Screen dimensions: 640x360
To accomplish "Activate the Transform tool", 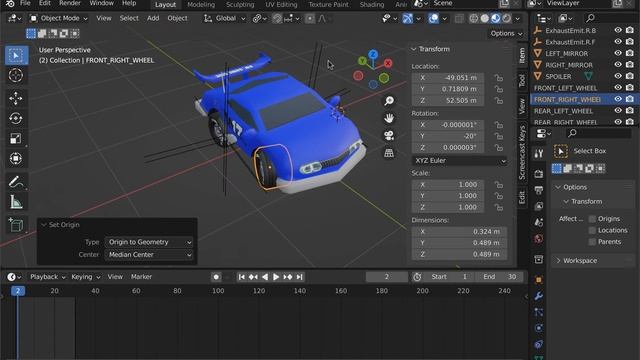I will click(x=16, y=158).
